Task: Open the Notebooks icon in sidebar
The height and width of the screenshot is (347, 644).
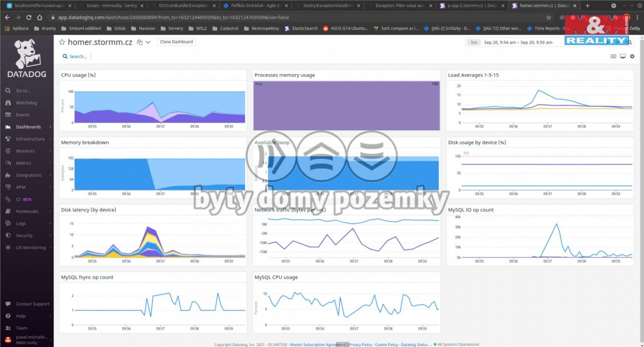Action: tap(8, 211)
